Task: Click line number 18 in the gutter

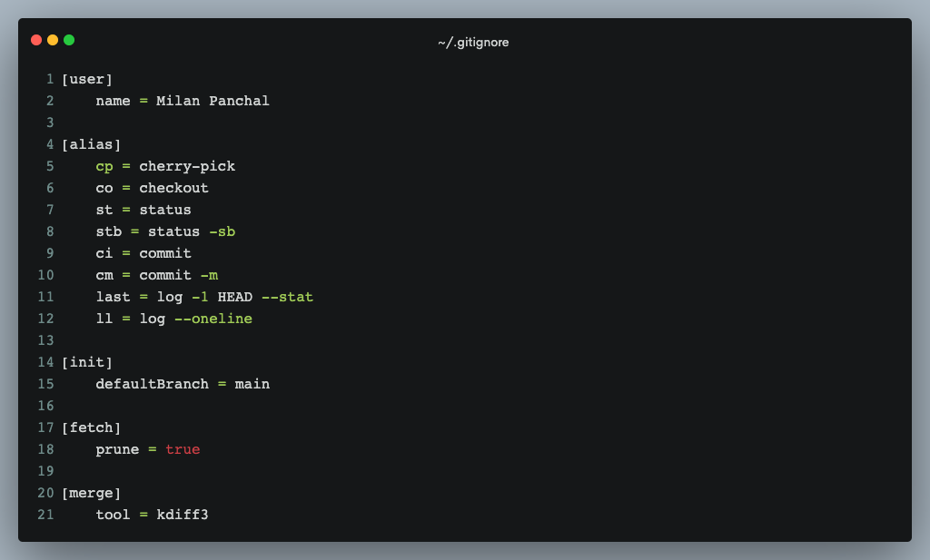Action: pos(46,448)
